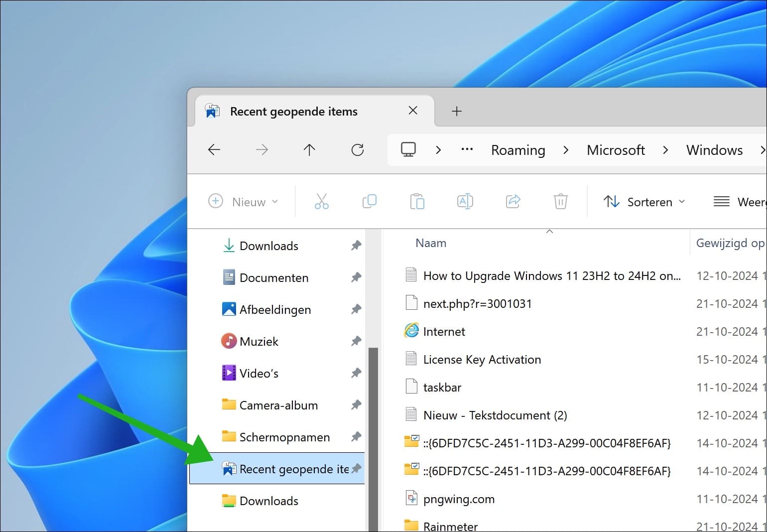Unpin Schermopnamen using its pin icon
Screen dimensions: 767x532
356,437
